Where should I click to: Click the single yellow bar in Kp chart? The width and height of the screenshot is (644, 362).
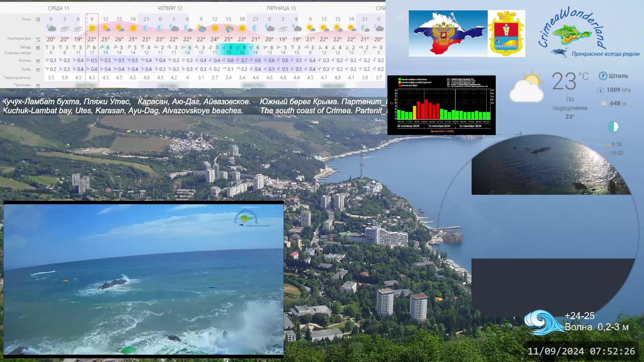[x=415, y=113]
